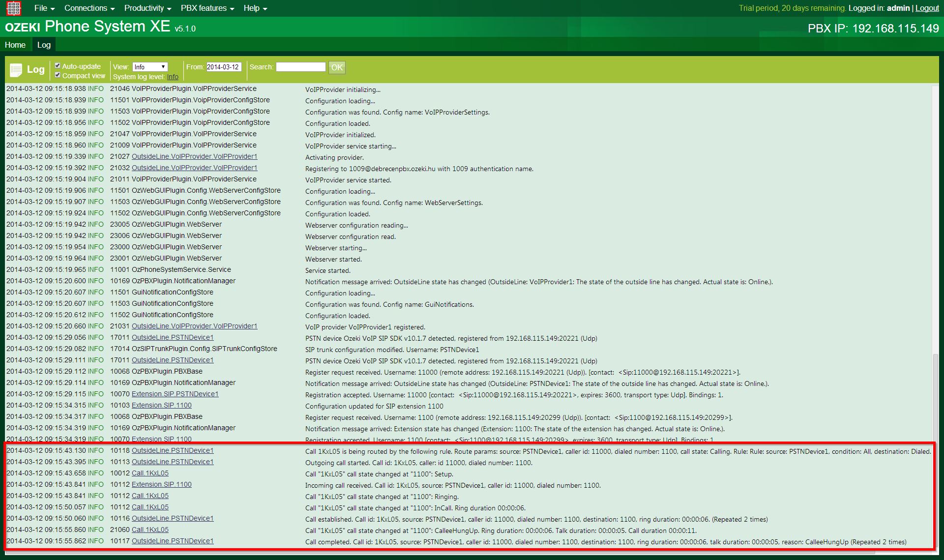
Task: Click inside the Search text field
Action: (300, 66)
